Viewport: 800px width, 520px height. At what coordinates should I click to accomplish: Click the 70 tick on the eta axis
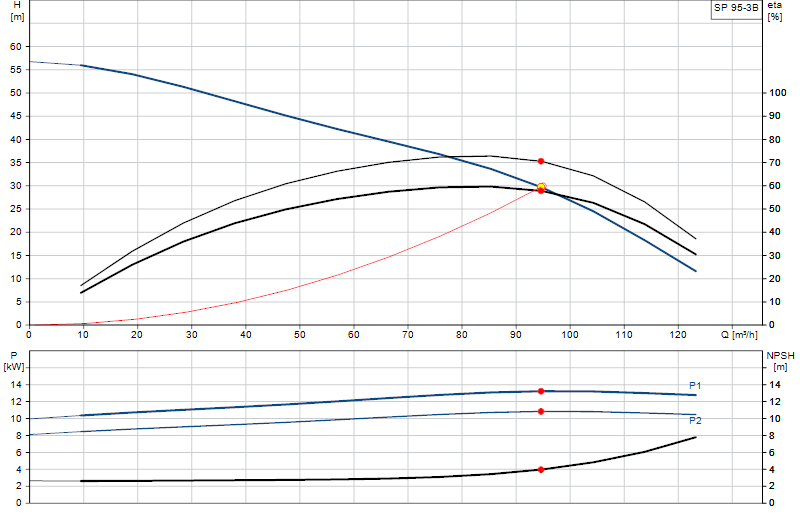pos(775,163)
